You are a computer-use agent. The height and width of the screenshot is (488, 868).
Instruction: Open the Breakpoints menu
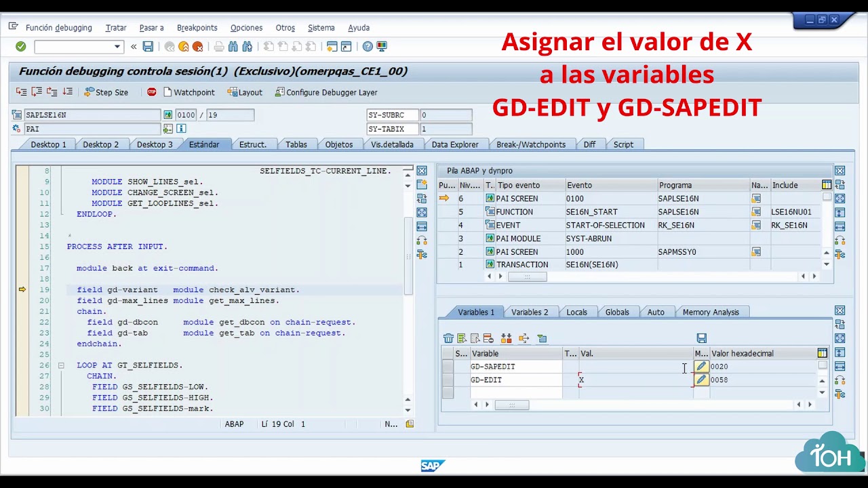point(197,28)
